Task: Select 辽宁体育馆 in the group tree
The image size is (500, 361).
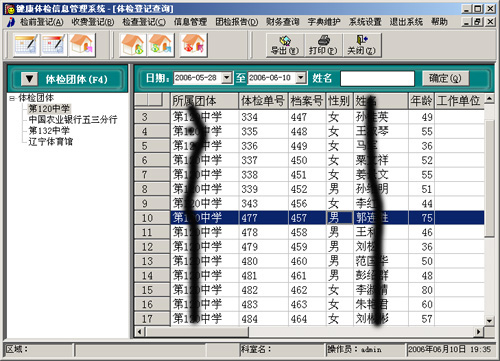Action: click(x=51, y=141)
